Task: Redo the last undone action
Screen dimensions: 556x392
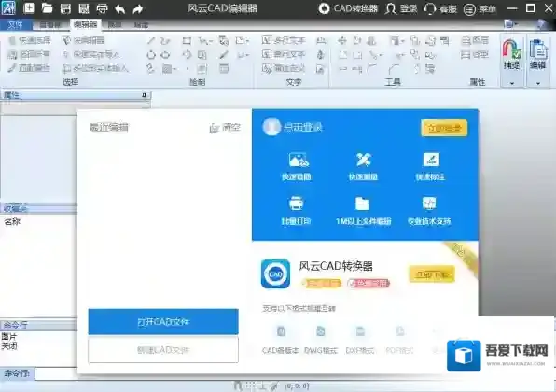Action: [138, 8]
